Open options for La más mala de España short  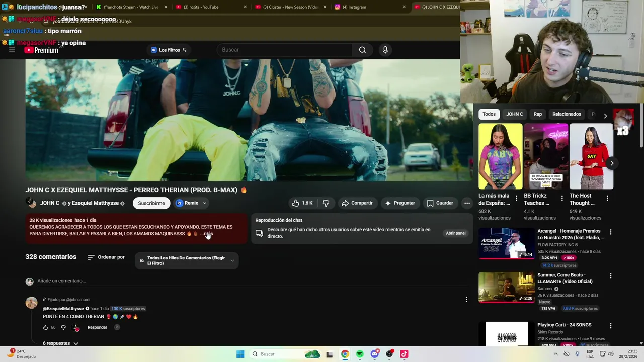[516, 198]
